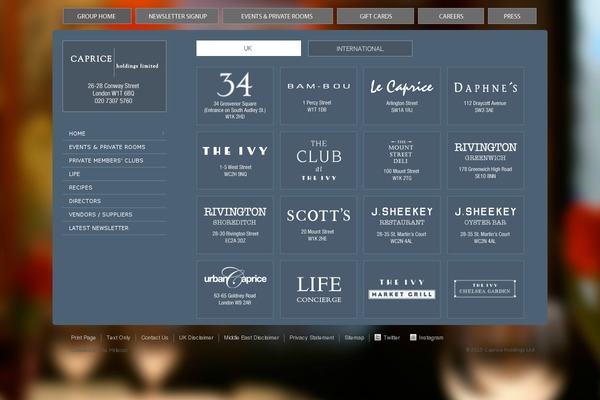The image size is (600, 400).
Task: Select Latest Newsletter in sidebar
Action: click(x=114, y=228)
